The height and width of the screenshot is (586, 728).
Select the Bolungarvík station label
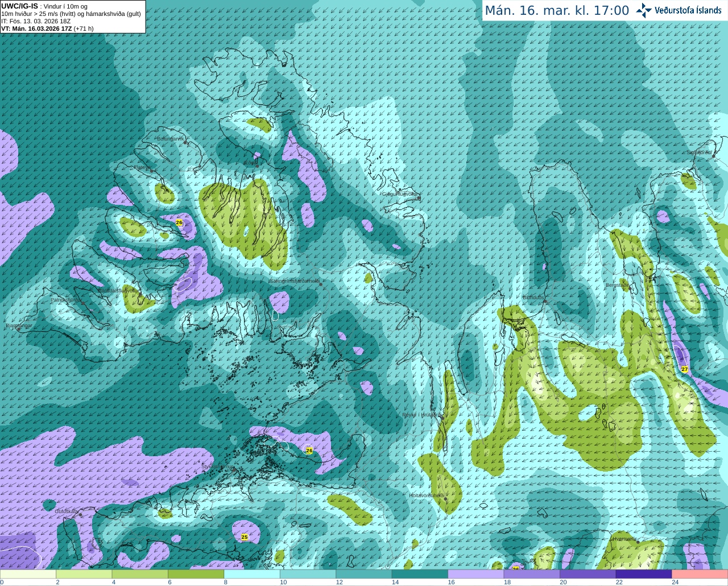171,139
